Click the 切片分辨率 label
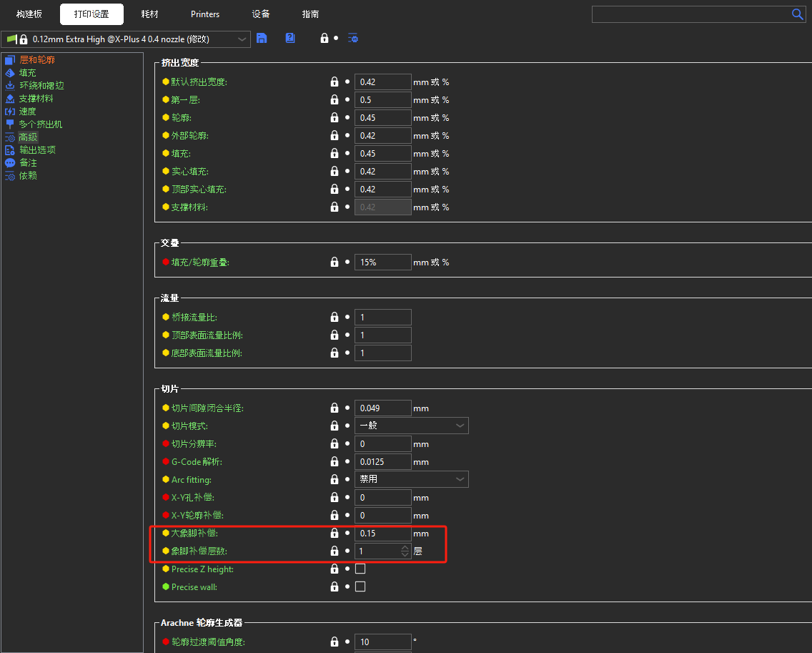Screen dimensions: 812x653 [x=194, y=444]
